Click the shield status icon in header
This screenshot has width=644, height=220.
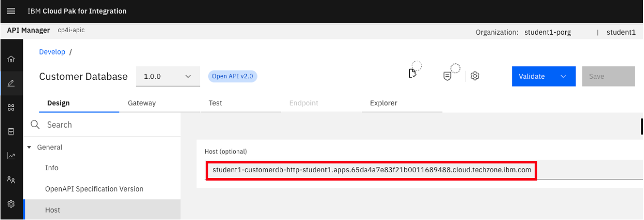pos(447,76)
